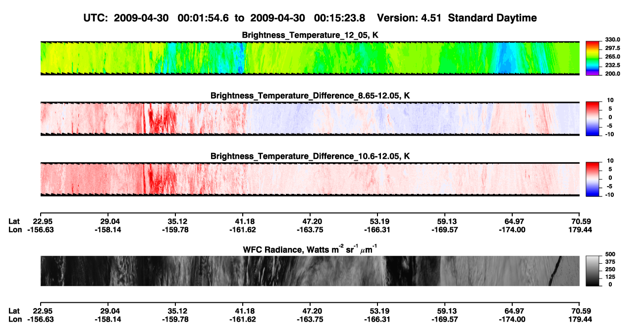Click upper axis latitude value 41.18
The width and height of the screenshot is (644, 330).
tap(245, 221)
